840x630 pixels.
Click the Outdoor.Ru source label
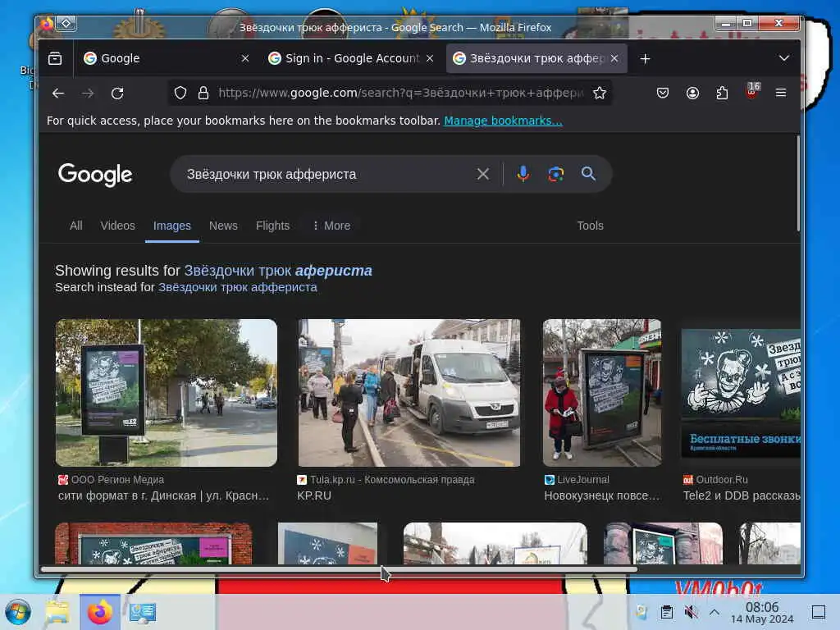[715, 480]
